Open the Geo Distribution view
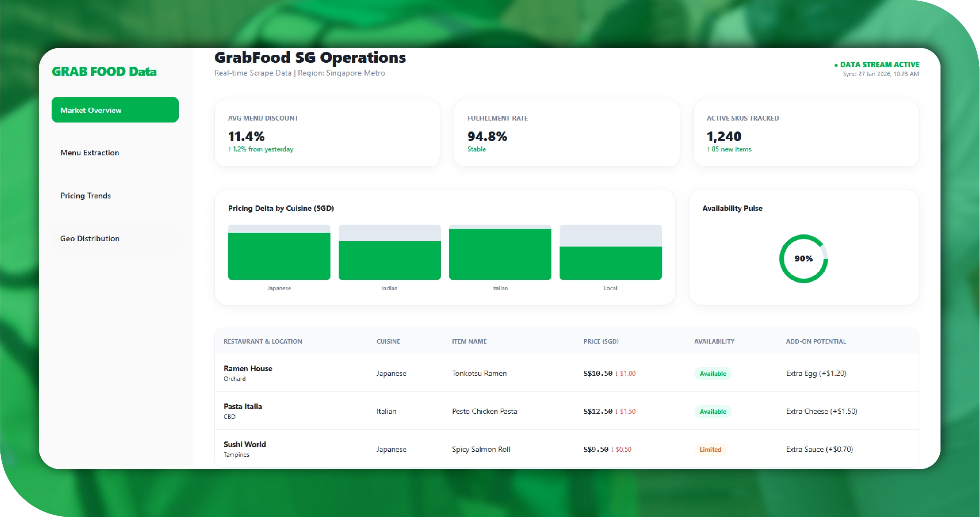The image size is (980, 517). (x=90, y=238)
